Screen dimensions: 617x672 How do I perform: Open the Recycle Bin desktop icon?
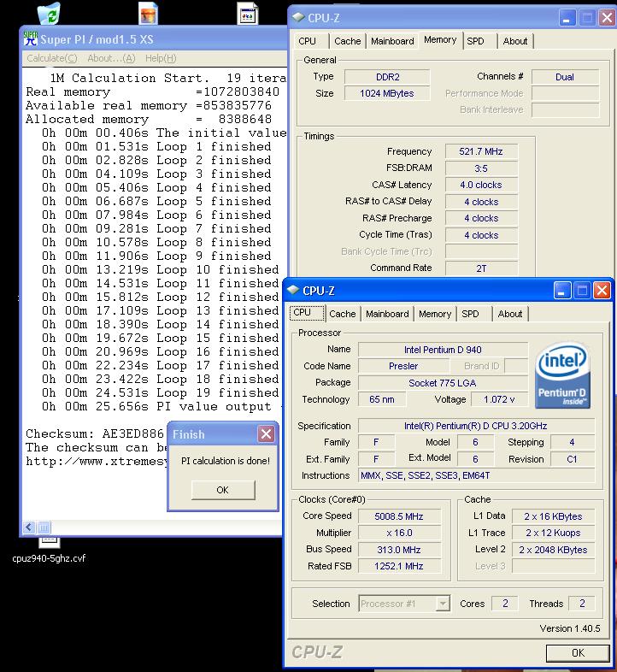(49, 13)
